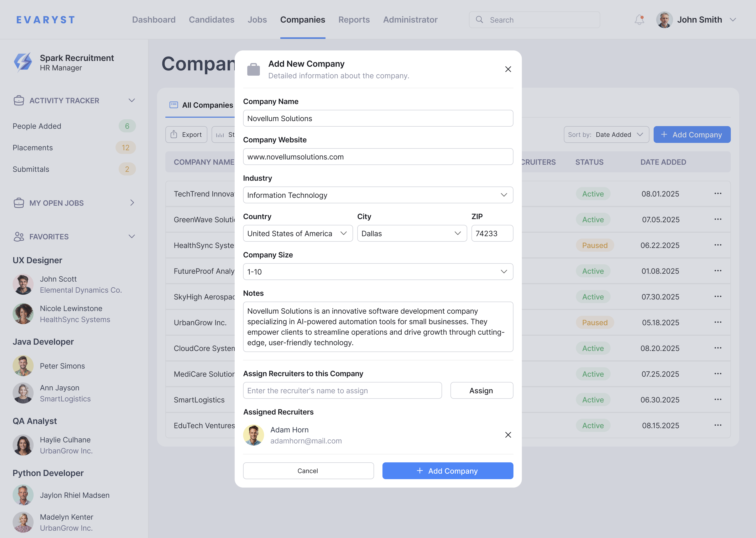Expand My Open Jobs section
The width and height of the screenshot is (756, 538).
(x=132, y=203)
